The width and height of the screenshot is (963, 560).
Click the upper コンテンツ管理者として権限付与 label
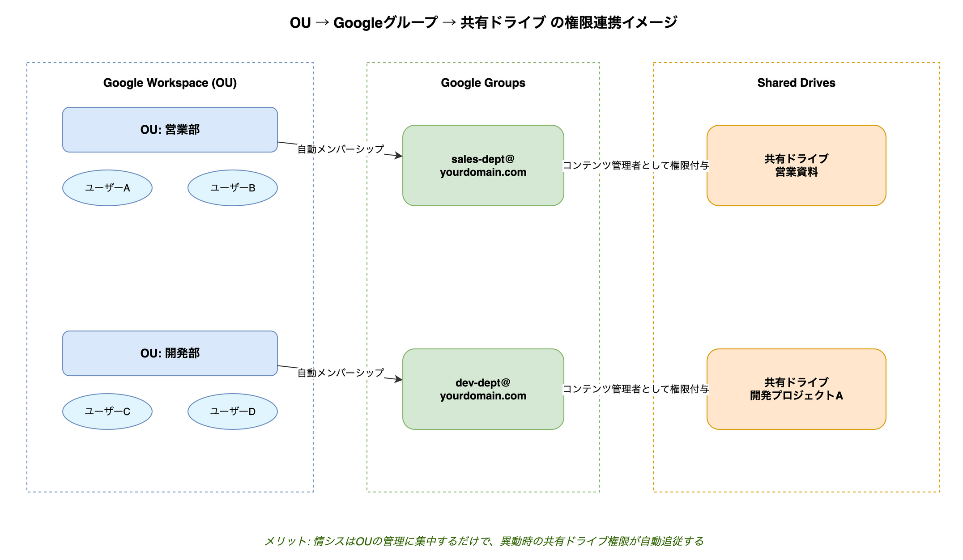(x=635, y=166)
